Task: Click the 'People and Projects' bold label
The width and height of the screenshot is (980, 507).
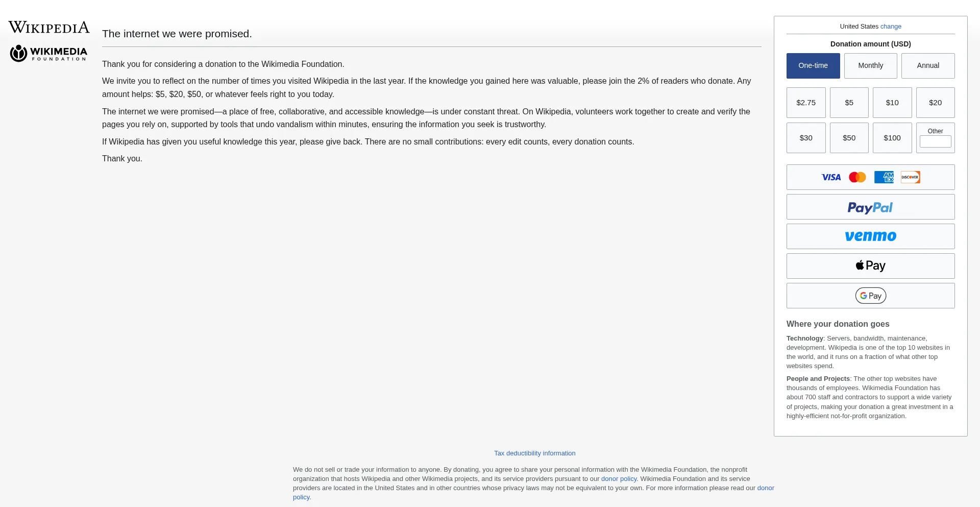Action: click(x=818, y=379)
